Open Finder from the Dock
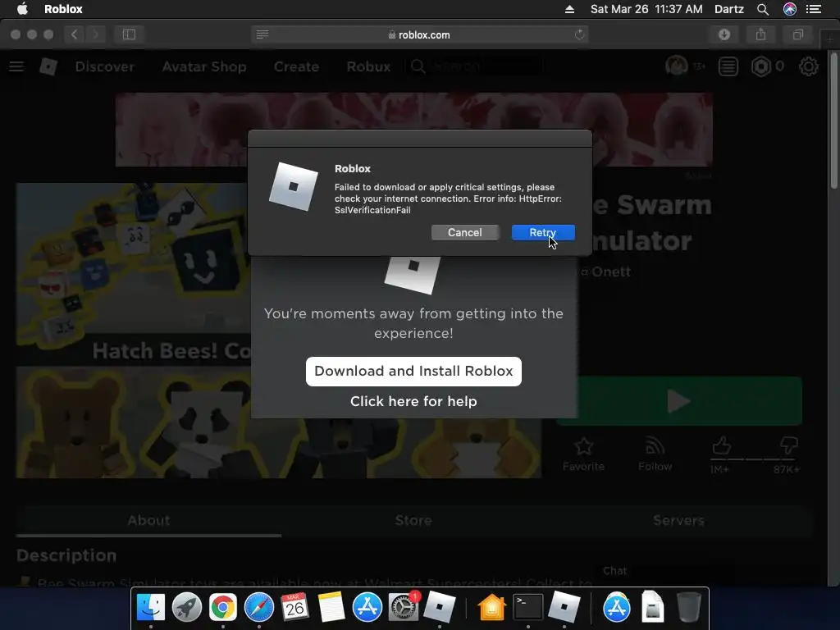Viewport: 840px width, 630px height. pos(151,608)
